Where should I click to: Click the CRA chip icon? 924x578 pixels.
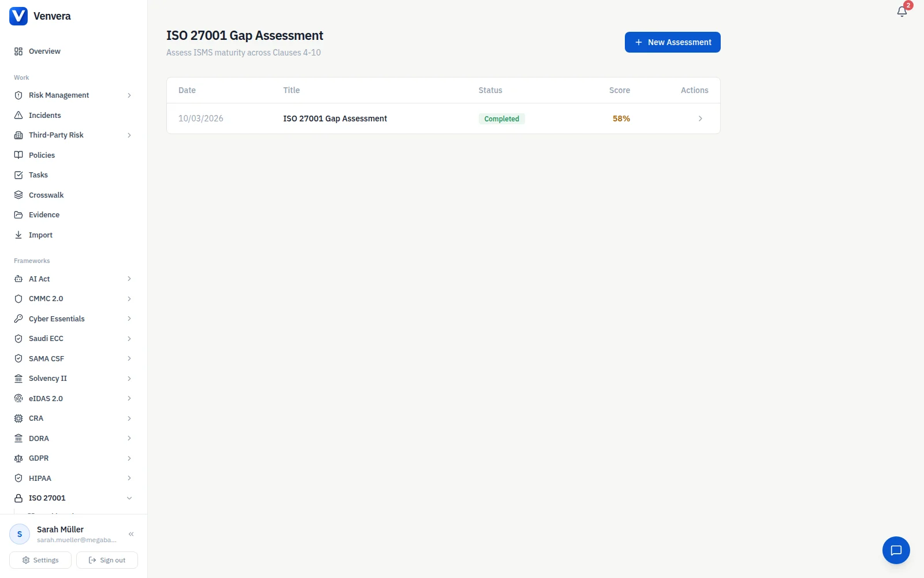point(18,418)
